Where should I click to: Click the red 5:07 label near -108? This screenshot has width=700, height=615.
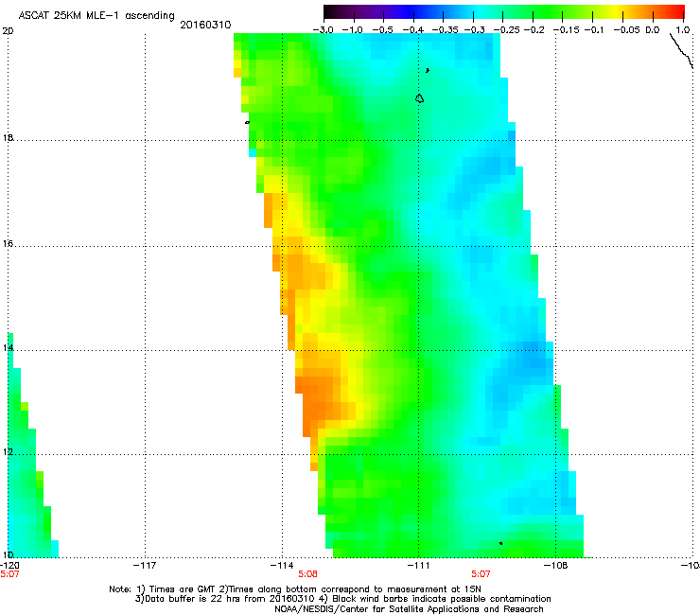click(481, 574)
